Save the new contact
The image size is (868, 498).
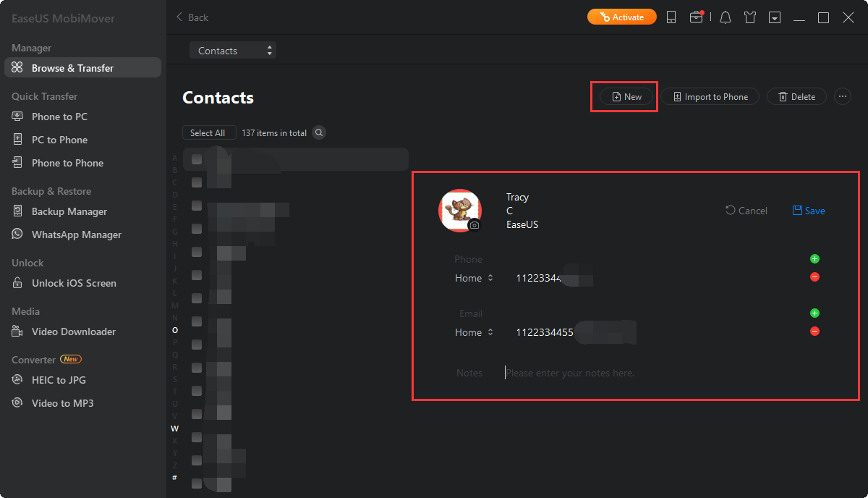click(809, 211)
